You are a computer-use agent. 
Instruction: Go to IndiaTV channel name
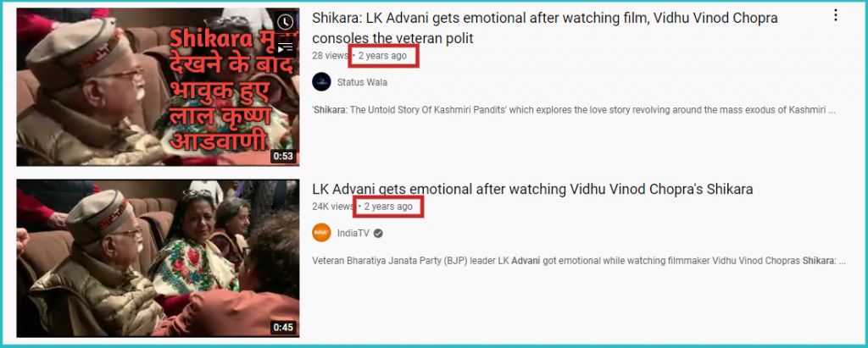353,234
